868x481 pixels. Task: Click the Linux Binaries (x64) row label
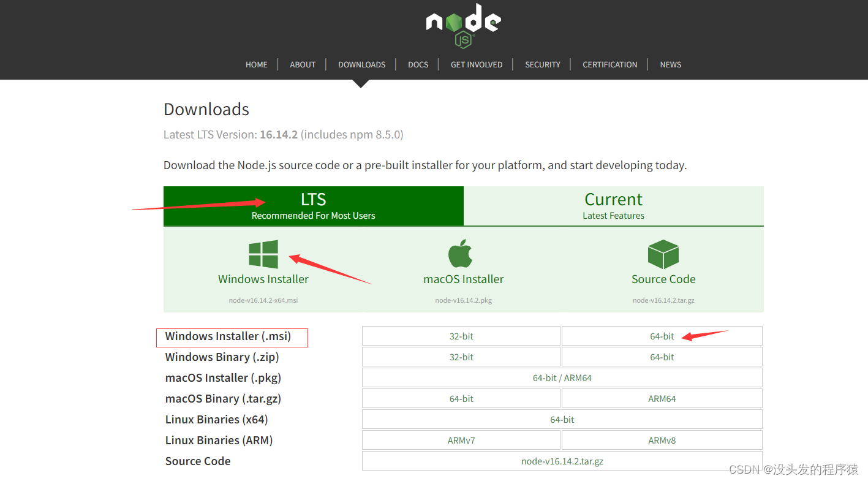(x=216, y=419)
